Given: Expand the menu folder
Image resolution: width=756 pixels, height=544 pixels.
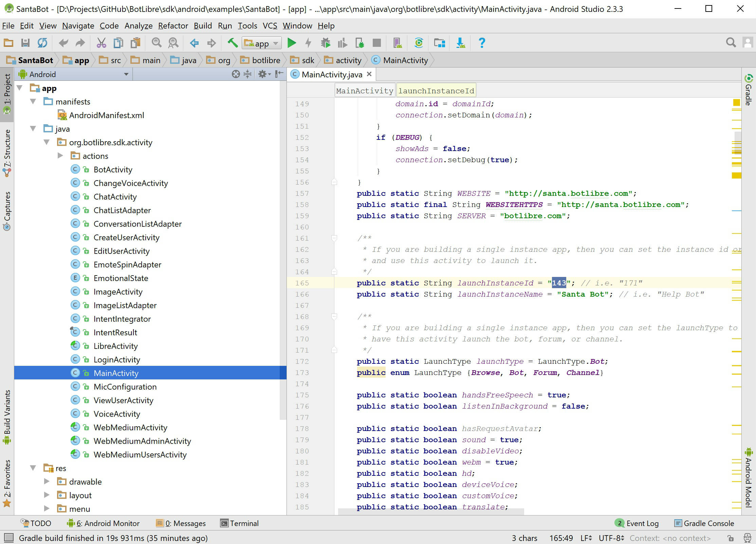Looking at the screenshot, I should pos(47,509).
